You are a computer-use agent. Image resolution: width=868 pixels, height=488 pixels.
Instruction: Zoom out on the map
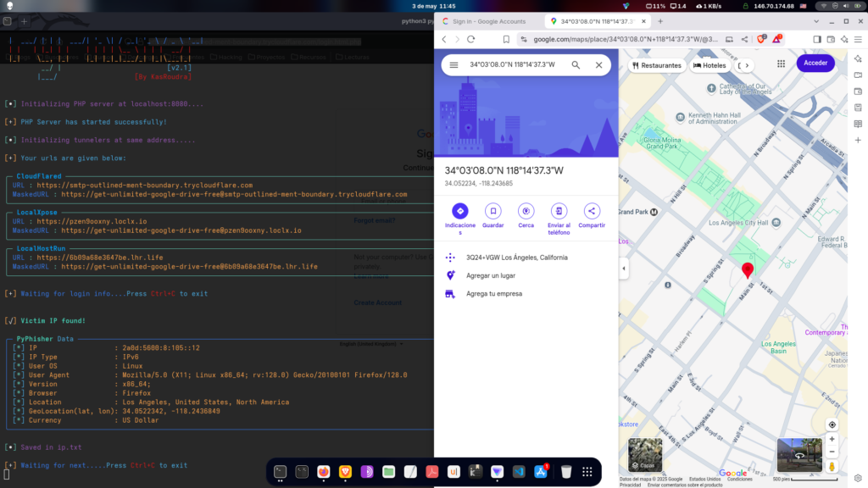832,452
